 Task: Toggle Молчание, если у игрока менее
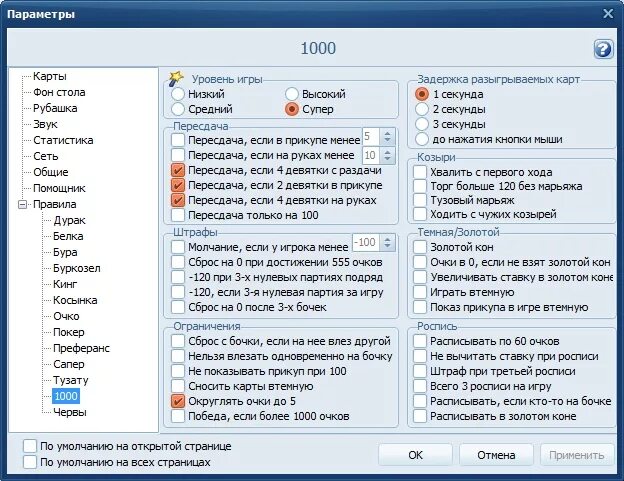tap(178, 247)
